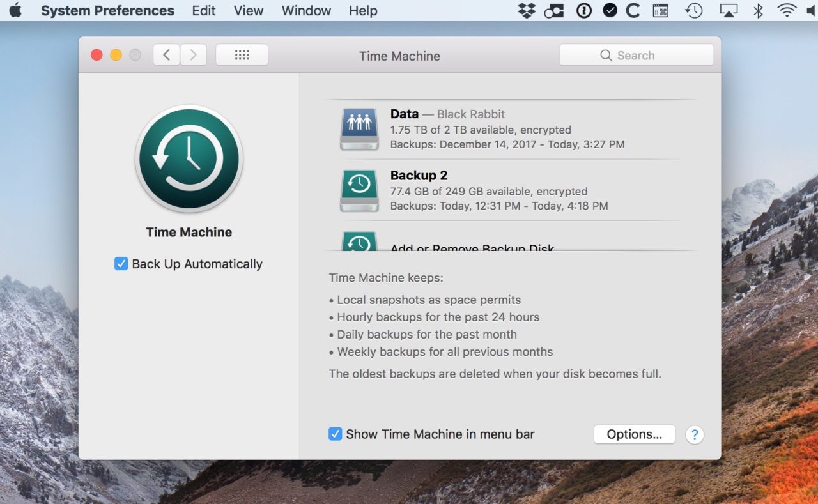
Task: Click the large Time Machine icon
Action: [189, 159]
